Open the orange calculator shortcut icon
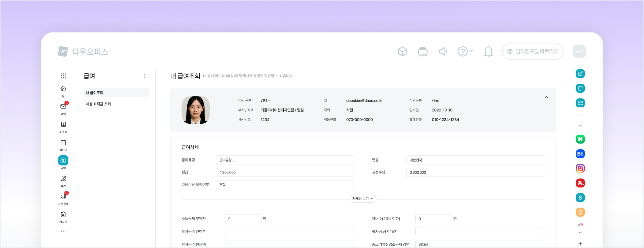This screenshot has width=644, height=248. coord(580,212)
